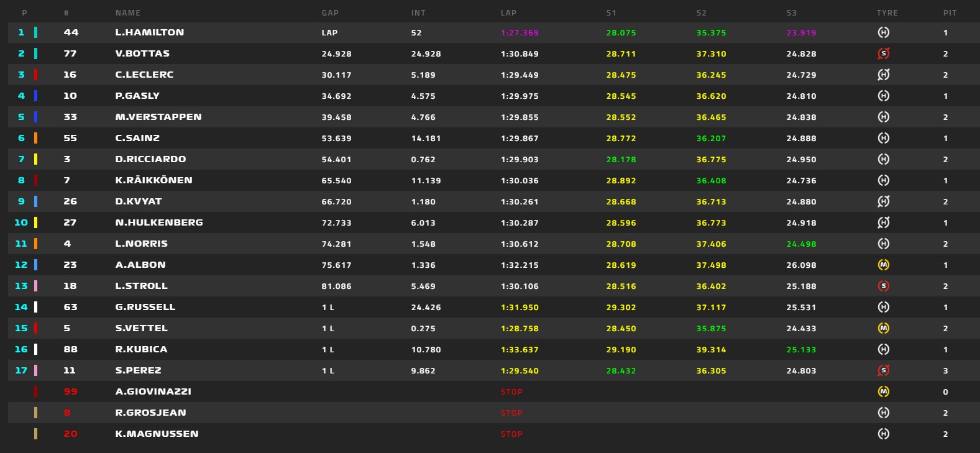Click Hamilton's purple fastest lap time
Image resolution: width=980 pixels, height=453 pixels.
click(x=520, y=32)
